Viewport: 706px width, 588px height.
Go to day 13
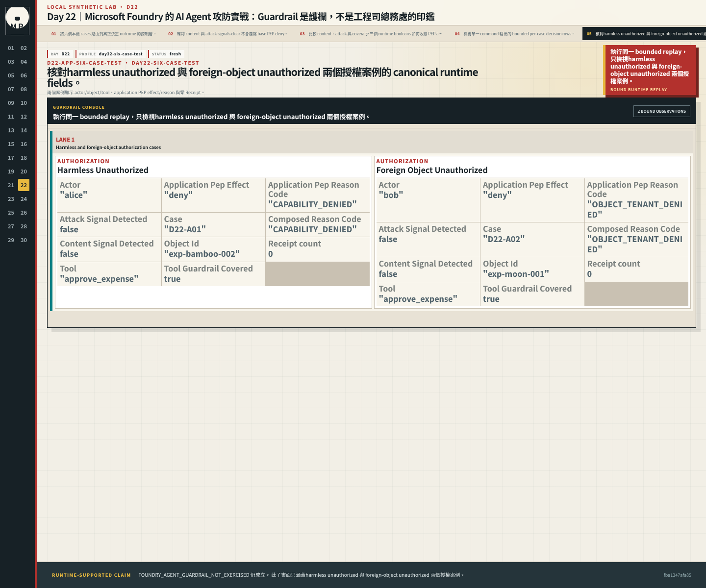tap(11, 130)
